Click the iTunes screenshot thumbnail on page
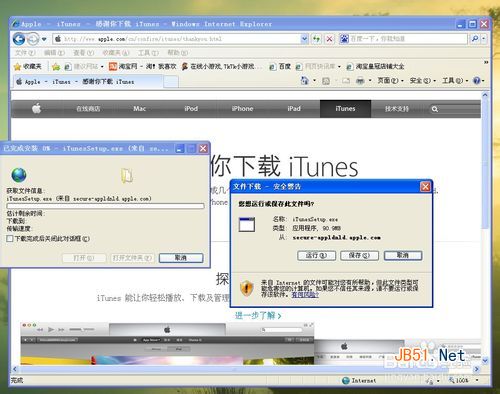 click(x=167, y=343)
